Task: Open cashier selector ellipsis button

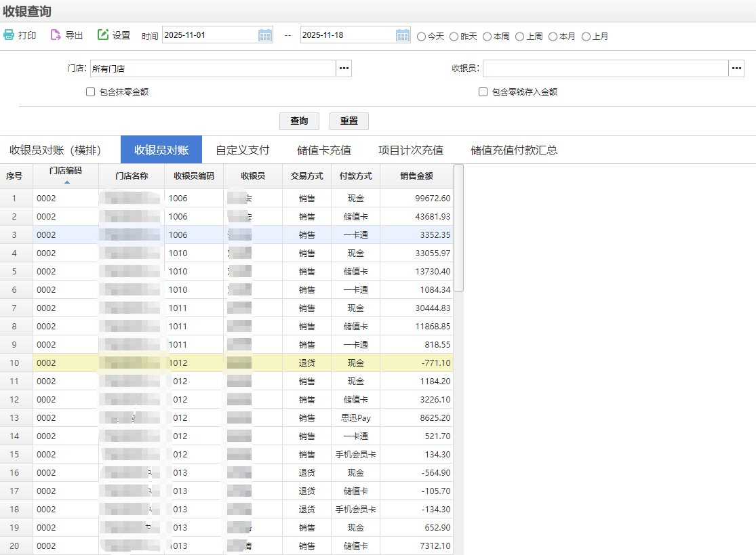Action: 736,68
